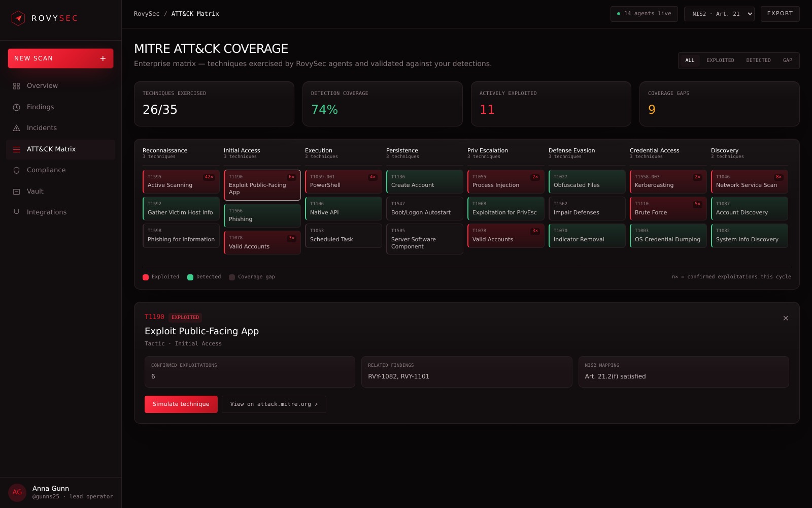The image size is (812, 508).
Task: Select the Indicator Removal technique card
Action: pos(587,236)
